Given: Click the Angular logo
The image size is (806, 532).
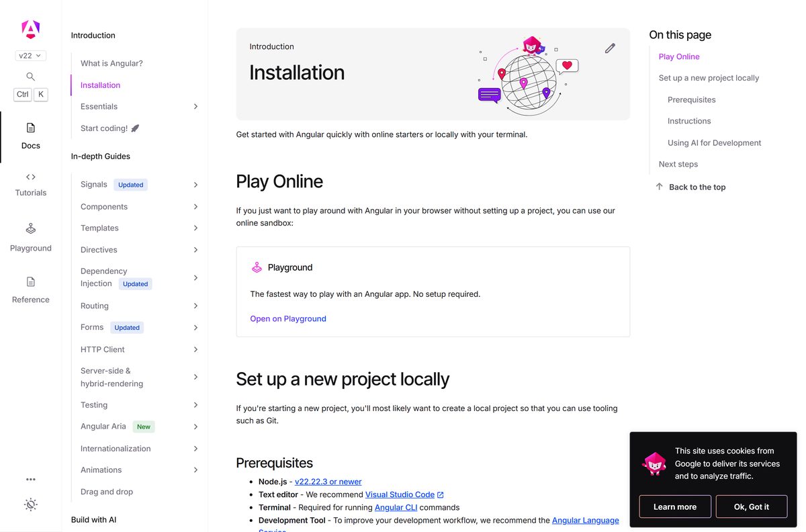Looking at the screenshot, I should [30, 29].
